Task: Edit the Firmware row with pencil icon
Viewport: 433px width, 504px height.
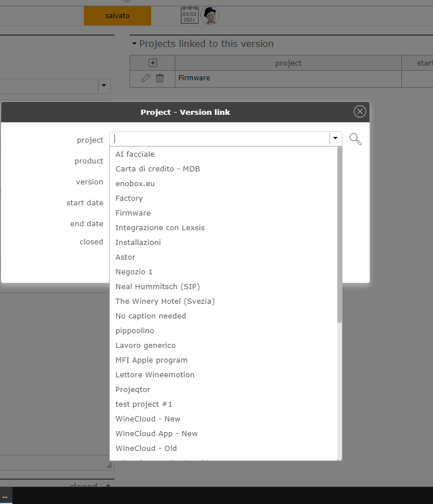Action: [145, 78]
